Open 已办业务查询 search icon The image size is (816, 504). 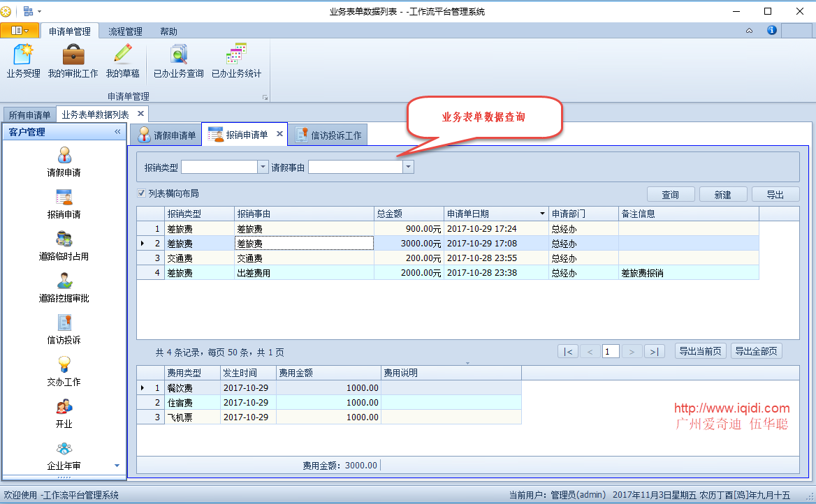(x=179, y=61)
